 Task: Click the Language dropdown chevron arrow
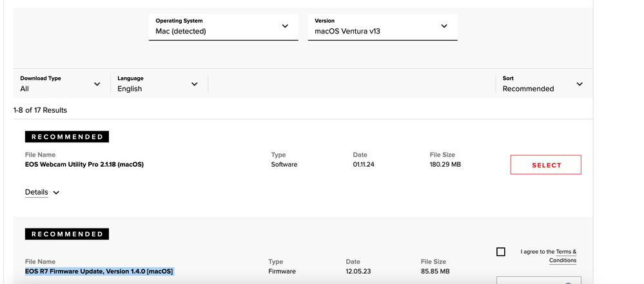[x=195, y=84]
